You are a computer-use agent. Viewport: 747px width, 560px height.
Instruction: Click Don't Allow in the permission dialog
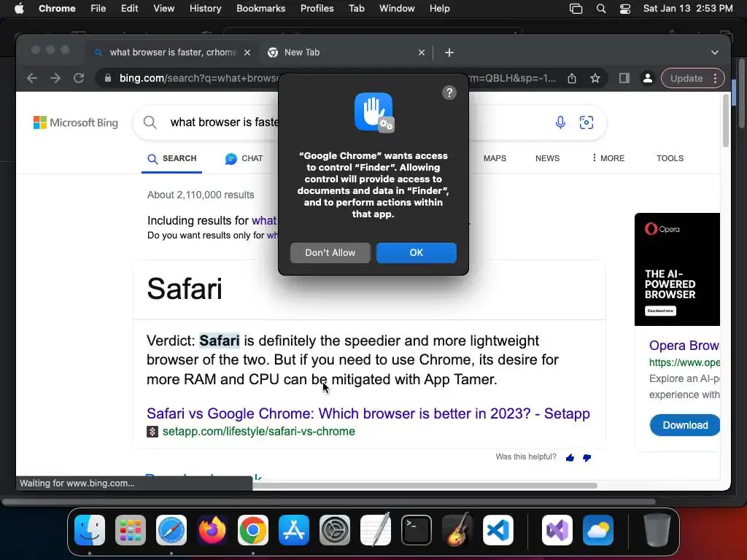click(x=330, y=252)
